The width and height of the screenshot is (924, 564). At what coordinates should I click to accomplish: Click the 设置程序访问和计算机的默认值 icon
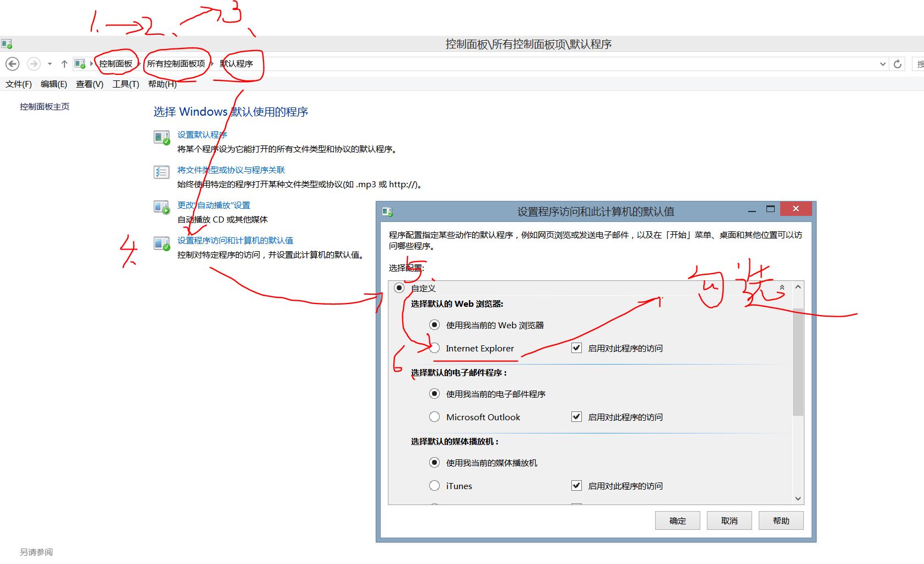(161, 243)
